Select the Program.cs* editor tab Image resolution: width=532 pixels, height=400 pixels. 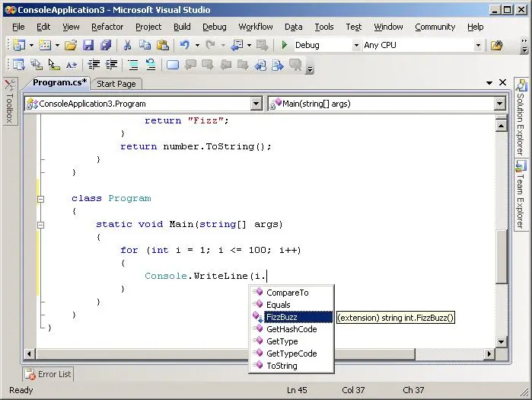point(59,82)
